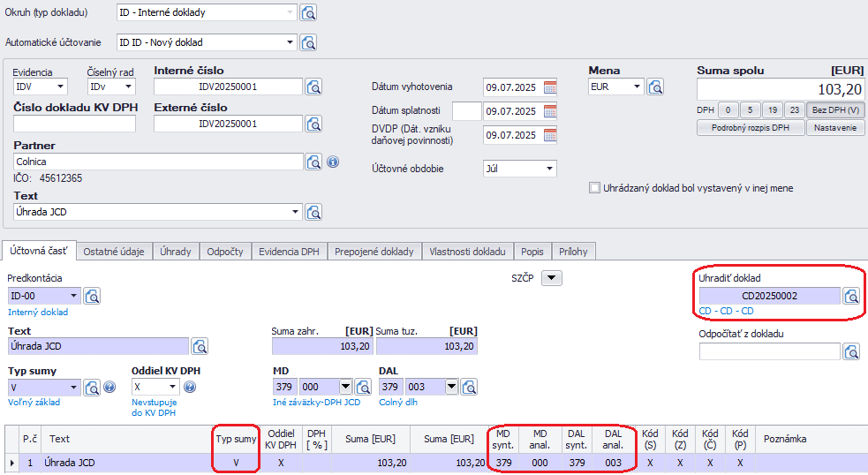Open calendar picker for Dátum splatnosti
The image size is (868, 475).
pos(550,111)
